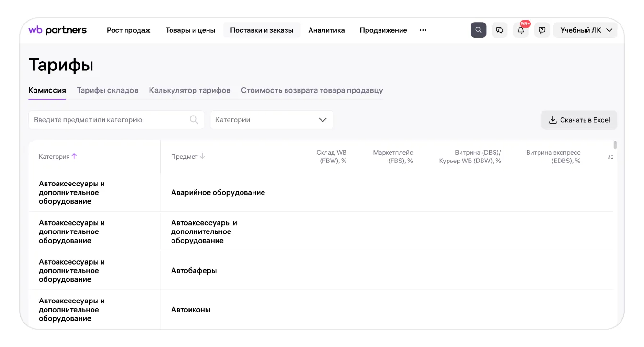Sort by Предмет column arrow
644x347 pixels.
(202, 156)
